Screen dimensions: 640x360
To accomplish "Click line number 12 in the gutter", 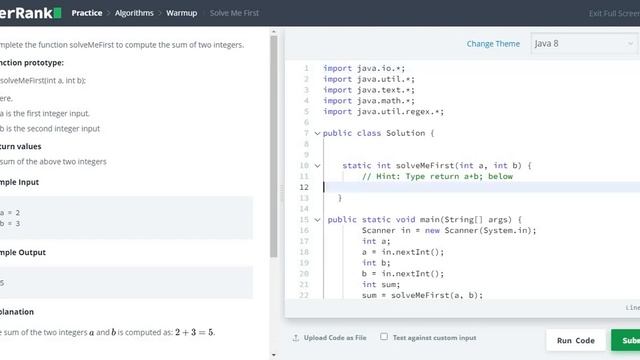I will [304, 187].
